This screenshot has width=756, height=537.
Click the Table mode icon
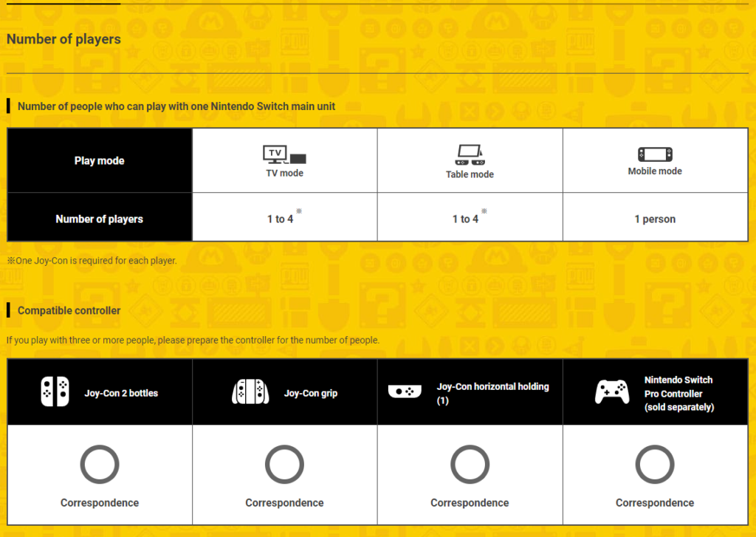tap(470, 155)
